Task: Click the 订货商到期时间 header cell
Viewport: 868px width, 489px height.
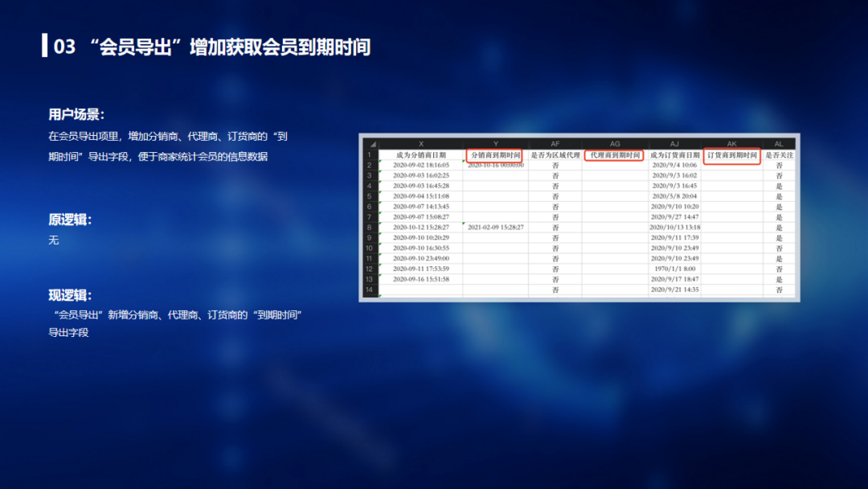Action: (x=732, y=155)
